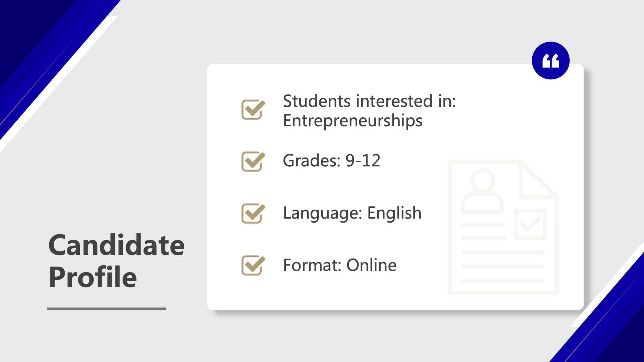The image size is (644, 362).
Task: Click the Grades: 9-12 text
Action: coord(331,161)
